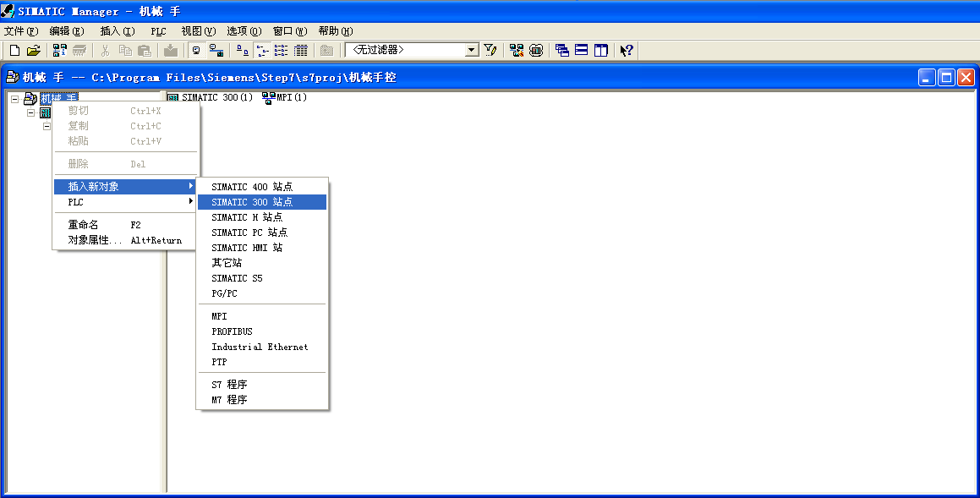Minimize the 机械 手 project window
Screen dimensions: 980x498
click(x=927, y=78)
